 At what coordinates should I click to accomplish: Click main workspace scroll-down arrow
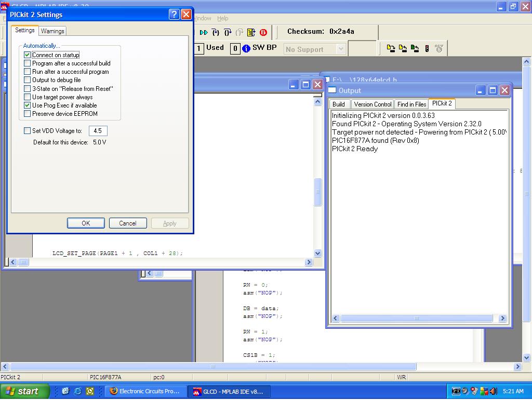[527, 357]
